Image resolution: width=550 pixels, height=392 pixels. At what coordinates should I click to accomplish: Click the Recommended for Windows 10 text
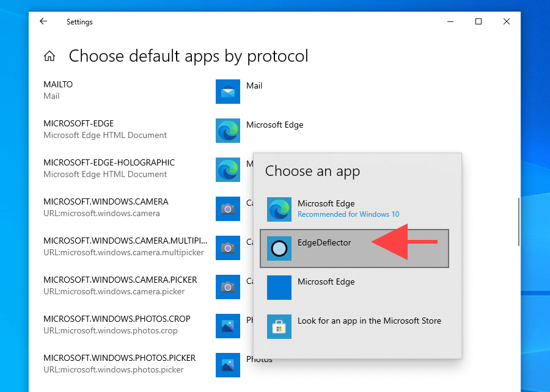coord(348,214)
